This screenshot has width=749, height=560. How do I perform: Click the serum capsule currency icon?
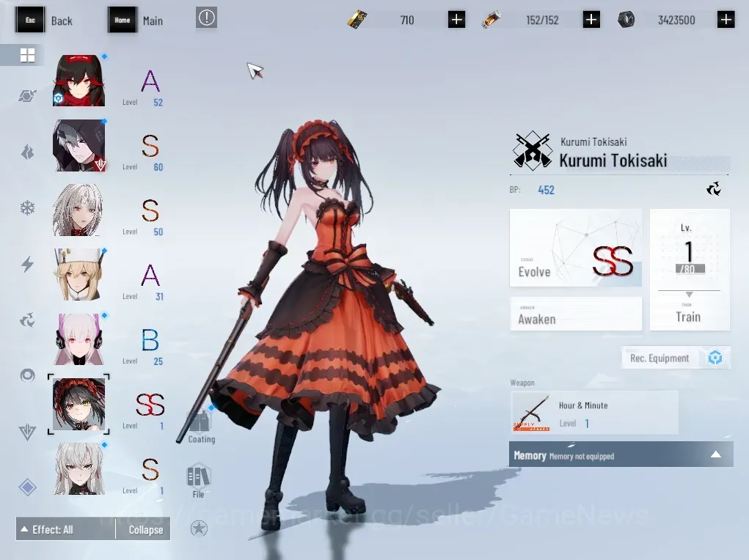(491, 20)
